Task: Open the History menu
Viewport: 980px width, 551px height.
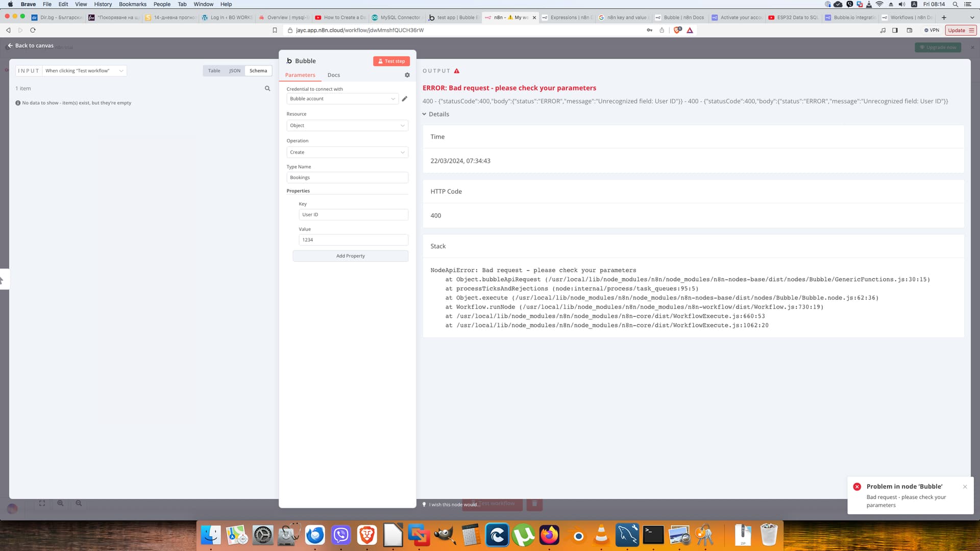Action: pos(103,4)
